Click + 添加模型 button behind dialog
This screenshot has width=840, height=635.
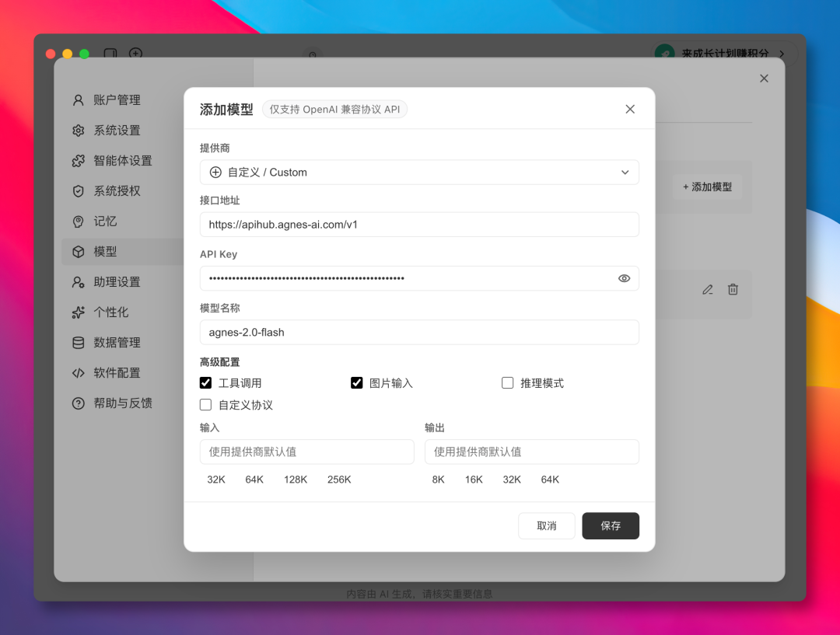coord(707,187)
